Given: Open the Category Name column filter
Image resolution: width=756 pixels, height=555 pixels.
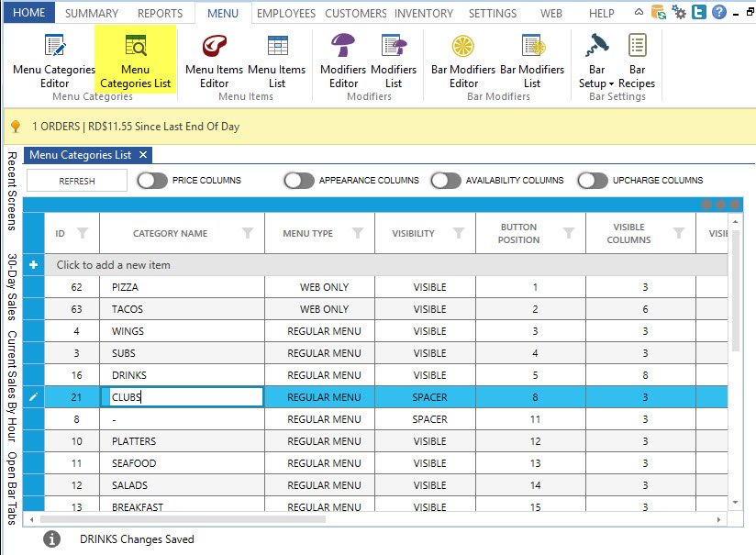Looking at the screenshot, I should 248,233.
